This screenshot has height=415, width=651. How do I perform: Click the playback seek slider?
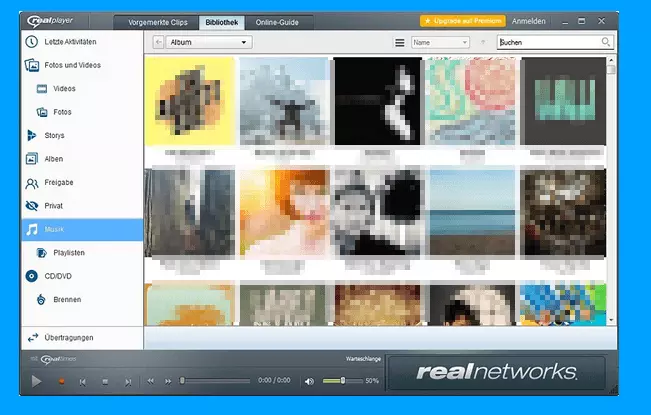[215, 381]
